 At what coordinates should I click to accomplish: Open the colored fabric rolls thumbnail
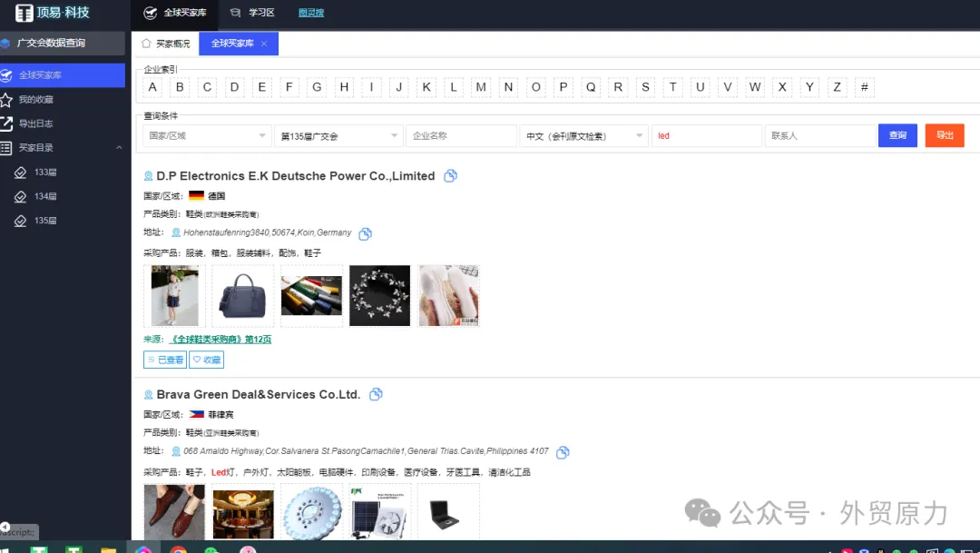[311, 296]
